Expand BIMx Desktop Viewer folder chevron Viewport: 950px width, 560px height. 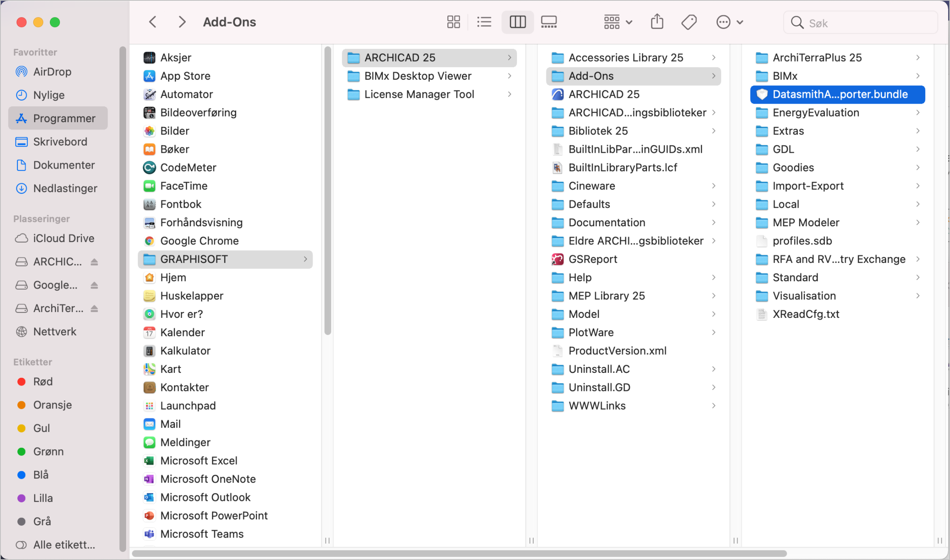[510, 76]
